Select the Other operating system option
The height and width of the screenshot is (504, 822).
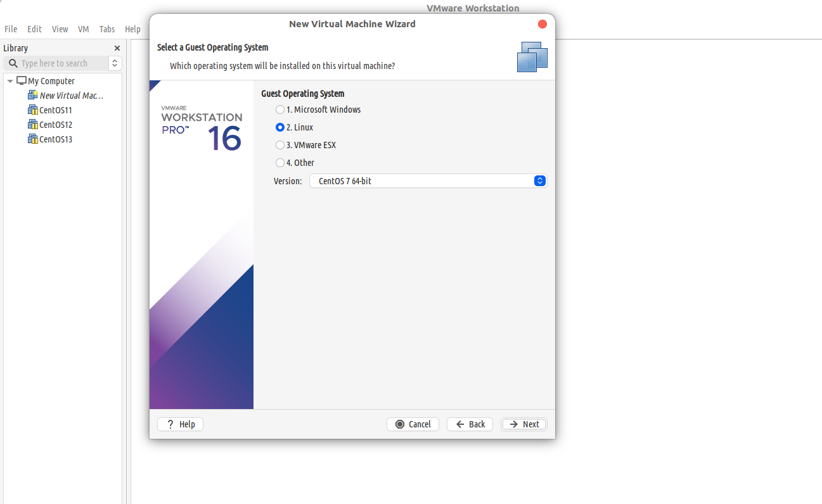[x=280, y=163]
